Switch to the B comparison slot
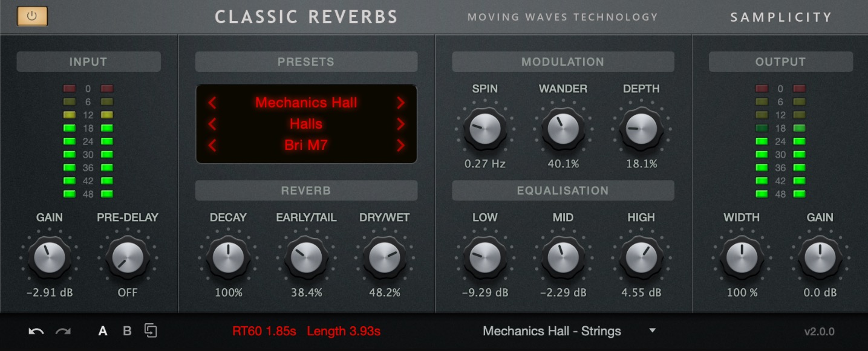This screenshot has width=868, height=351. 127,331
